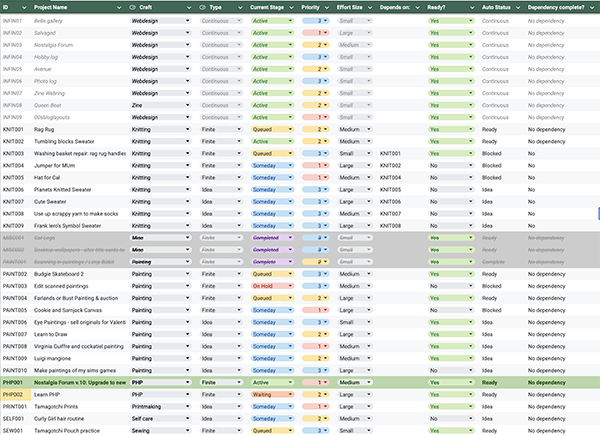The width and height of the screenshot is (600, 435).
Task: Click the Nostalgia Forum v.10 project name cell
Action: pyautogui.click(x=80, y=382)
